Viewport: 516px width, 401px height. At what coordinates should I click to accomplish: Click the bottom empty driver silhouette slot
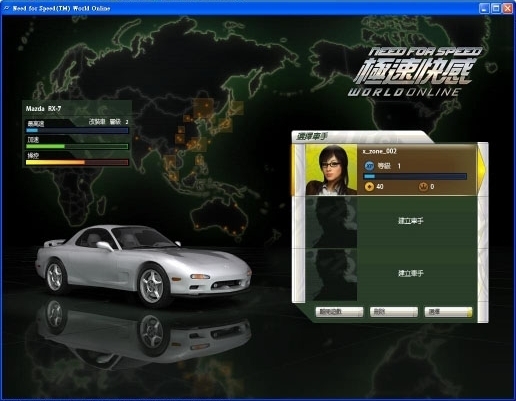click(x=331, y=275)
